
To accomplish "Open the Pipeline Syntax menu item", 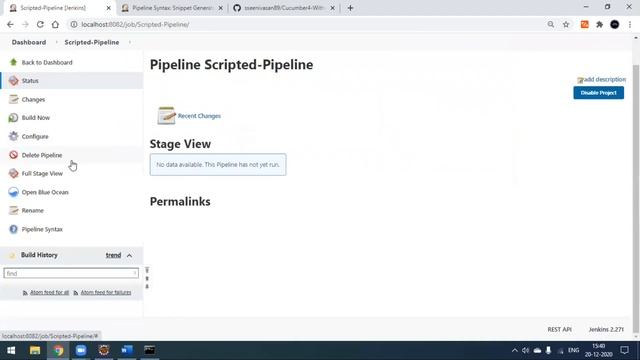I will [42, 229].
